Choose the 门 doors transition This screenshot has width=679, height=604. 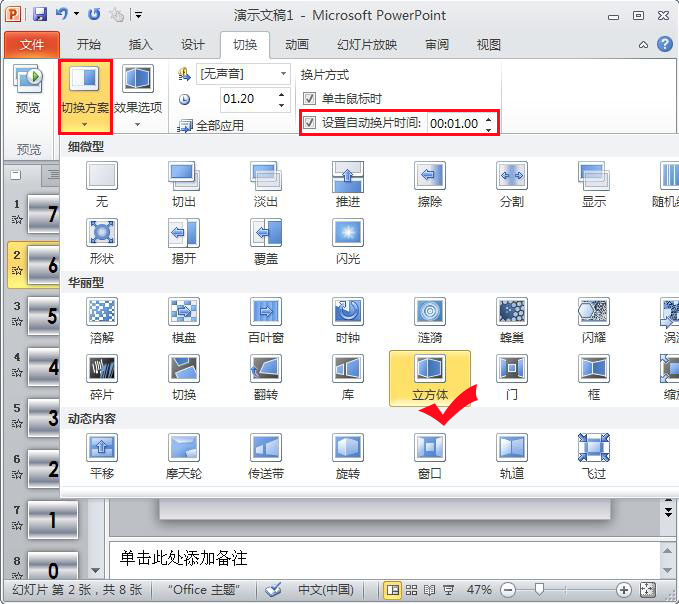coord(512,378)
